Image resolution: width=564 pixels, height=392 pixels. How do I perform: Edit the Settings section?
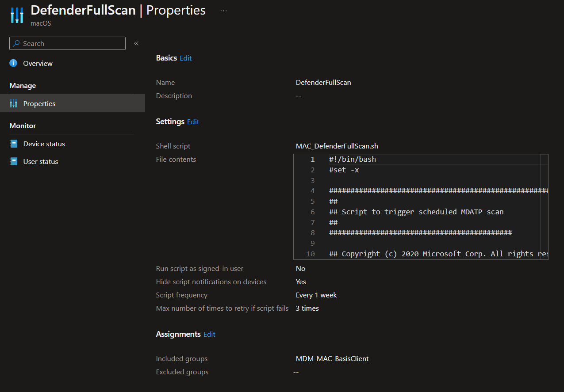[x=193, y=122]
